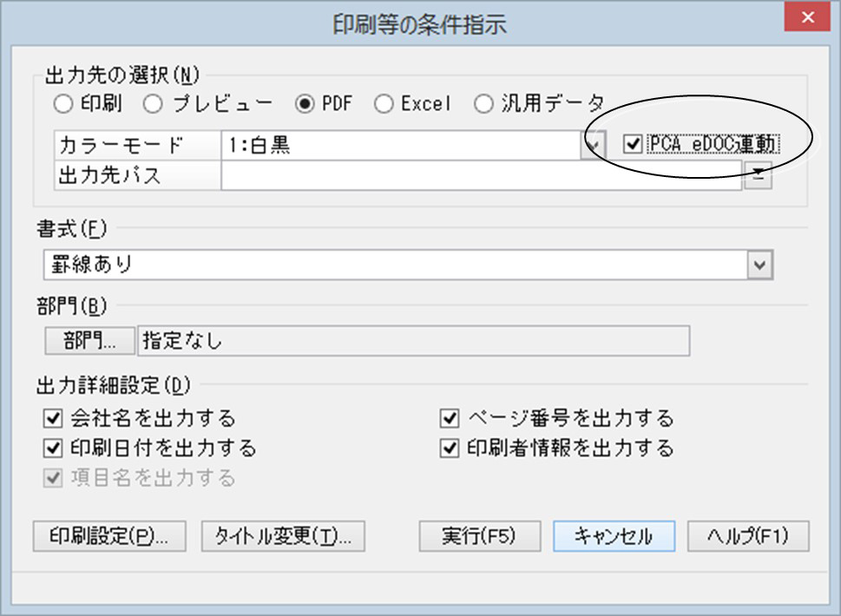
Task: Toggle ページ番号を出力する checkbox
Action: 450,418
